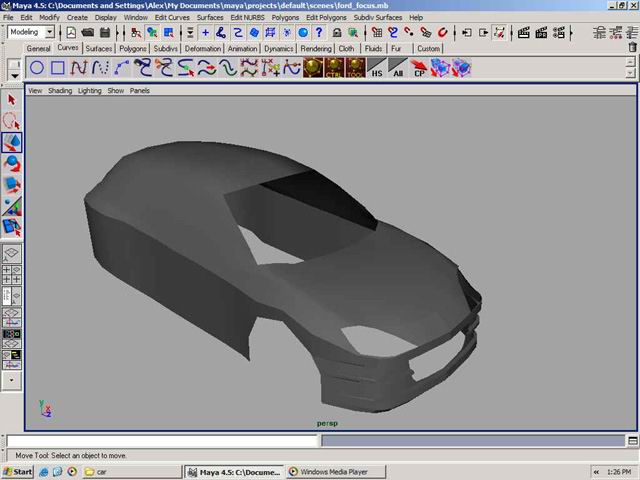This screenshot has width=640, height=480.
Task: Expand layout options arrow below toolbox
Action: 12,380
